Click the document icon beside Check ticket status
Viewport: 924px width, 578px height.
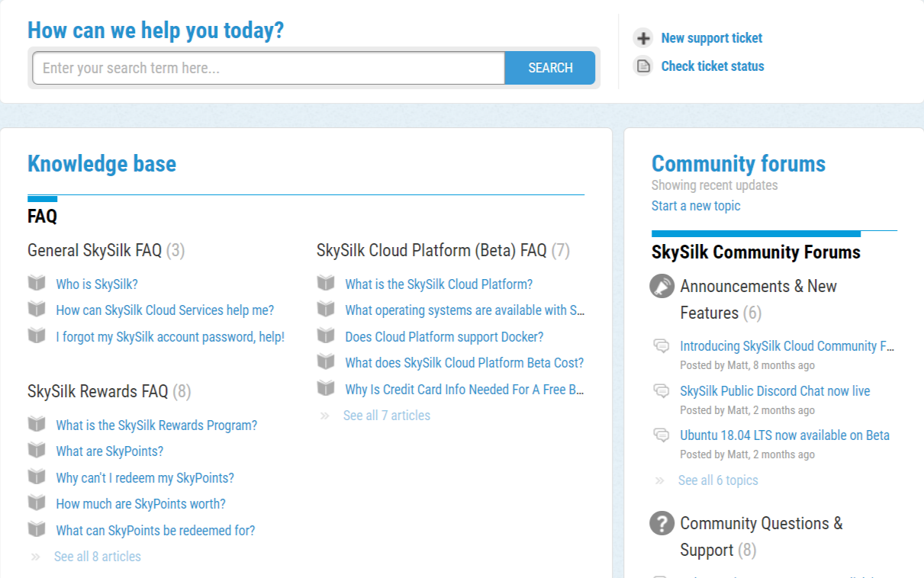tap(643, 66)
